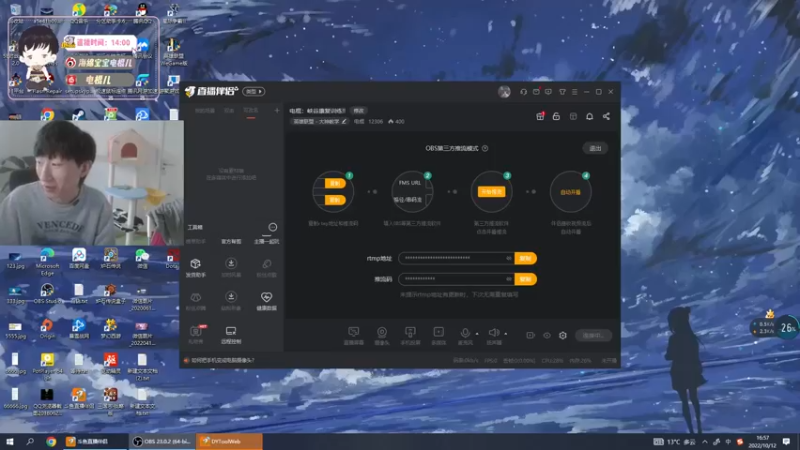This screenshot has width=800, height=450.
Task: Open the feedback message icon in title bar
Action: (548, 92)
